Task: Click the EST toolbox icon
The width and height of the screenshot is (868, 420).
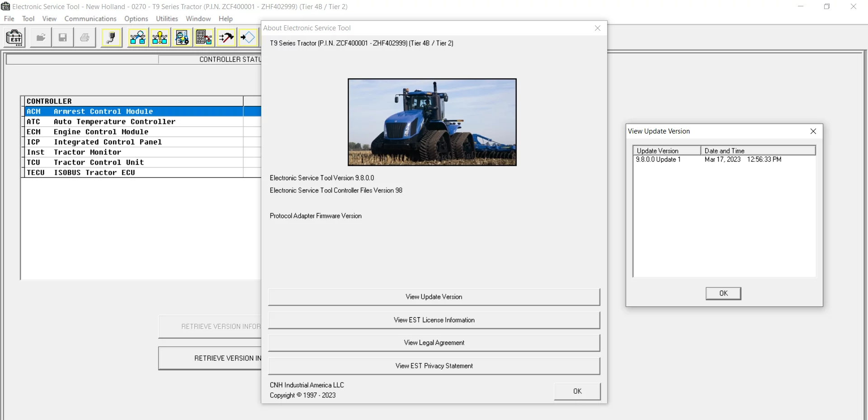Action: [14, 38]
